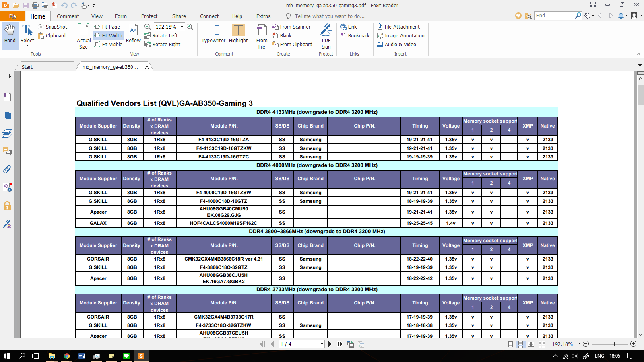Screen dimensions: 644x362
Task: Toggle the Highlight tool
Action: pos(238,34)
